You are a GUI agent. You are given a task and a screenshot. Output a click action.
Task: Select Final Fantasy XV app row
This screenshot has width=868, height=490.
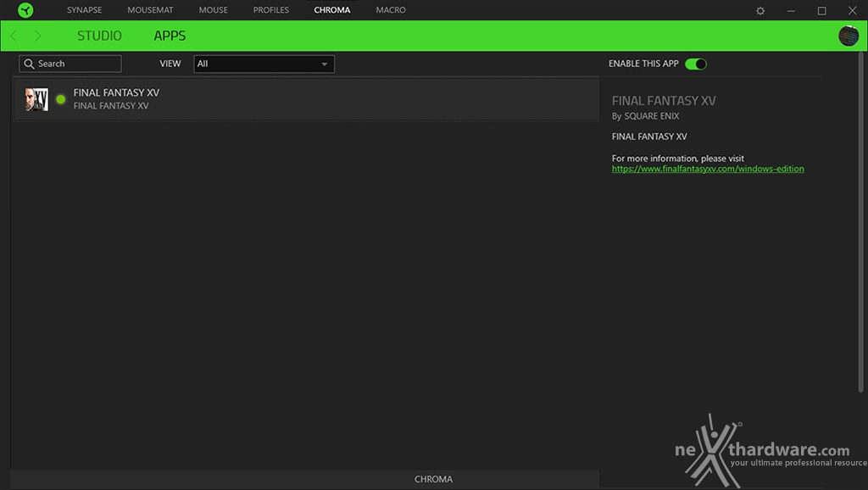click(307, 99)
